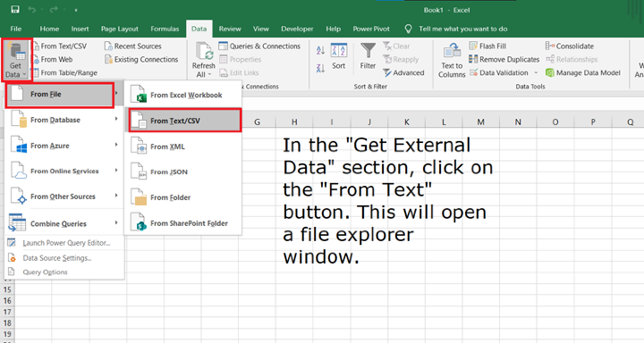Sort A to Z ascending icon
The image size is (644, 343).
pyautogui.click(x=320, y=50)
